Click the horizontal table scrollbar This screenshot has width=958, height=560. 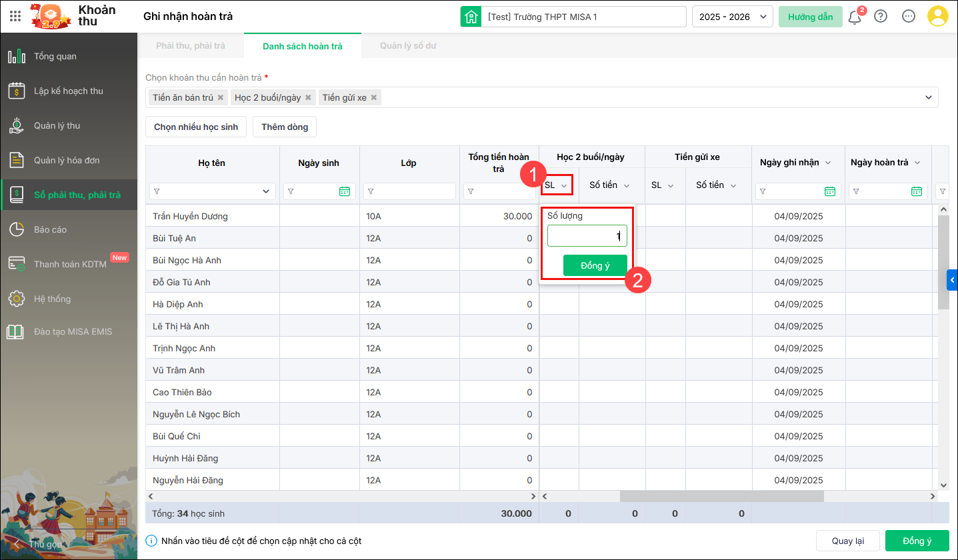(721, 497)
